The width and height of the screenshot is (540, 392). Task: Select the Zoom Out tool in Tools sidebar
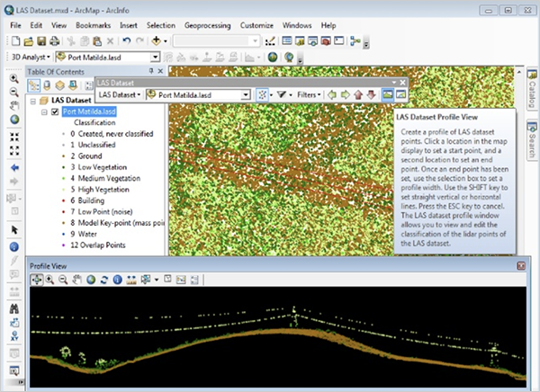pos(14,92)
